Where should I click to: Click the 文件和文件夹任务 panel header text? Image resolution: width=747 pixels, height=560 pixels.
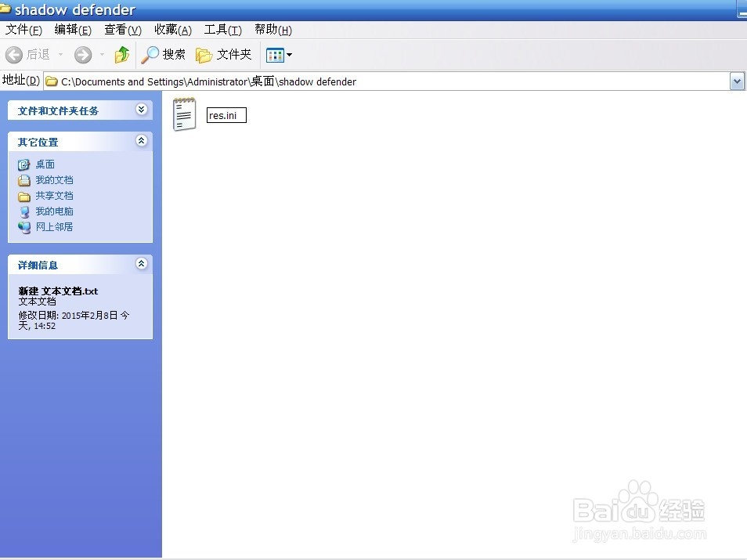[x=58, y=111]
